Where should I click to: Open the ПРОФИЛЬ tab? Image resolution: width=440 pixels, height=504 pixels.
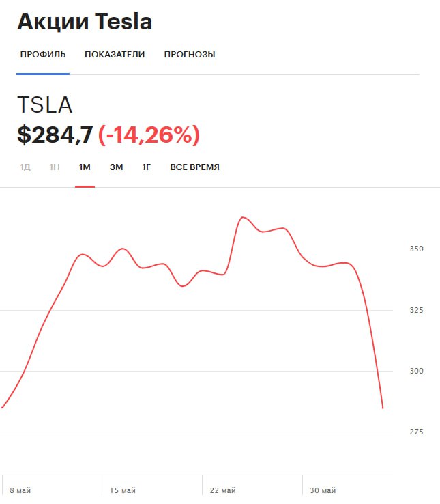pos(43,55)
